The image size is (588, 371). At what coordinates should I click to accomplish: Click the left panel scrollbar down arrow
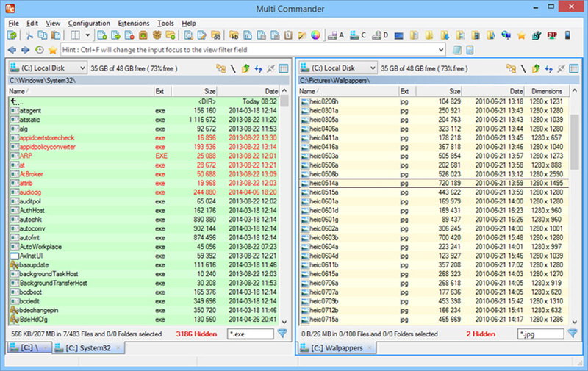(x=284, y=322)
